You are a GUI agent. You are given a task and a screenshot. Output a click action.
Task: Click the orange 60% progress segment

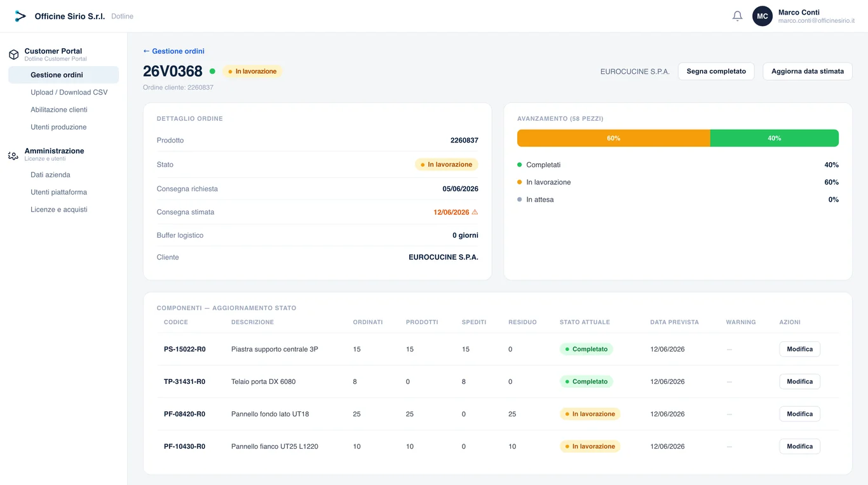[613, 138]
